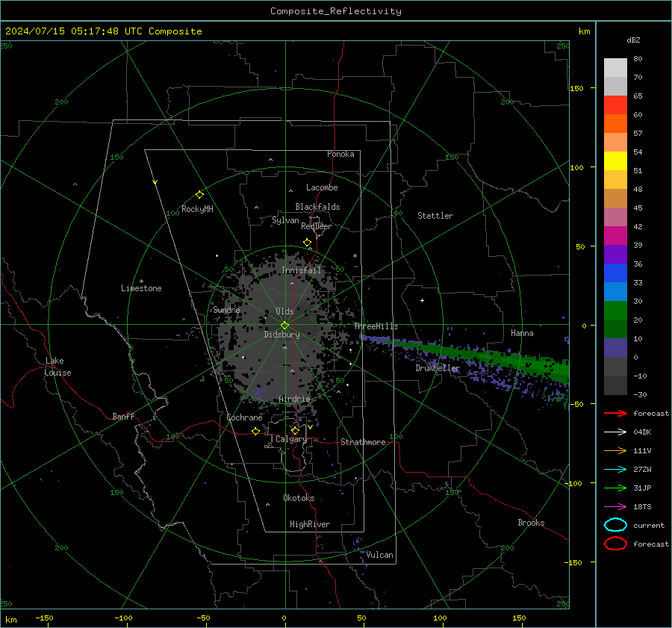Click the Strathmore label
Image resolution: width=672 pixels, height=628 pixels.
(363, 442)
